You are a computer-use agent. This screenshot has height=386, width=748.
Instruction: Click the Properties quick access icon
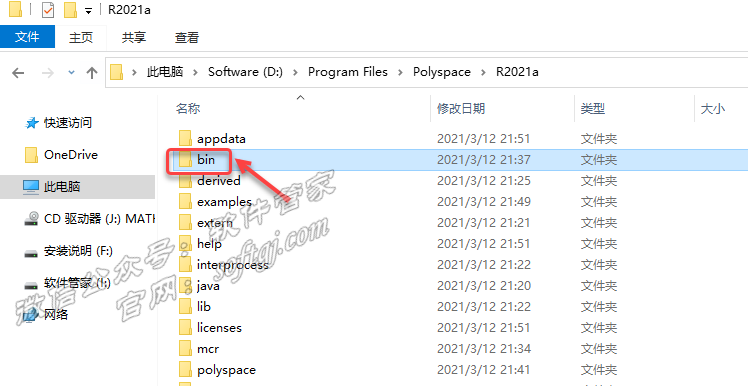click(48, 10)
